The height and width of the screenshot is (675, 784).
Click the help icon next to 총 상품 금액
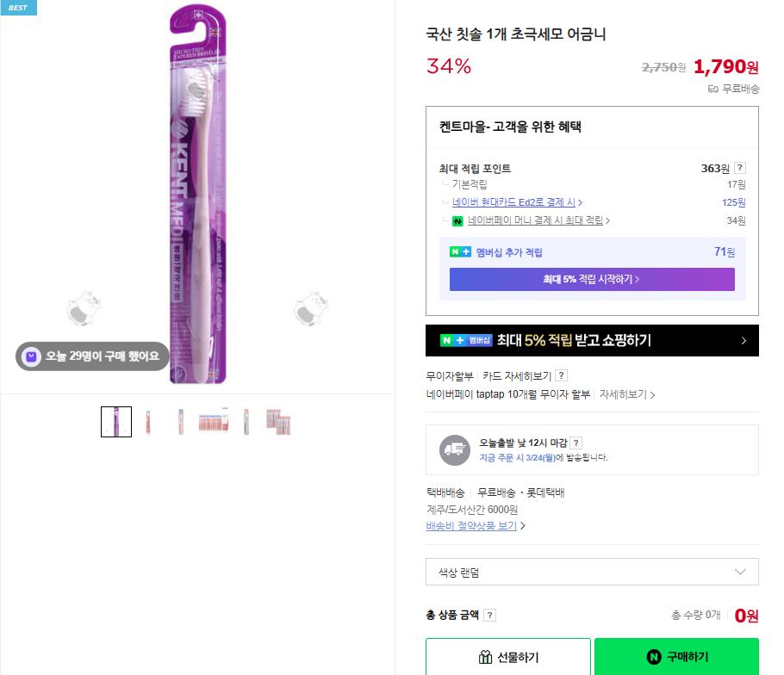(x=489, y=615)
